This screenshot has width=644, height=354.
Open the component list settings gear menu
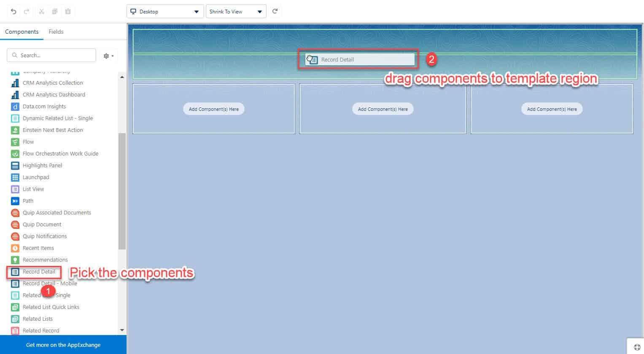[x=109, y=56]
